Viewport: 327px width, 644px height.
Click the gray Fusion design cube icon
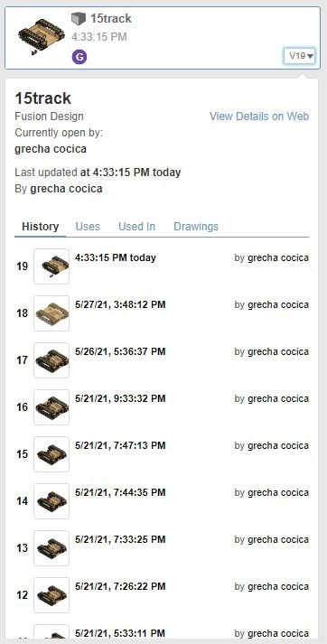click(79, 18)
